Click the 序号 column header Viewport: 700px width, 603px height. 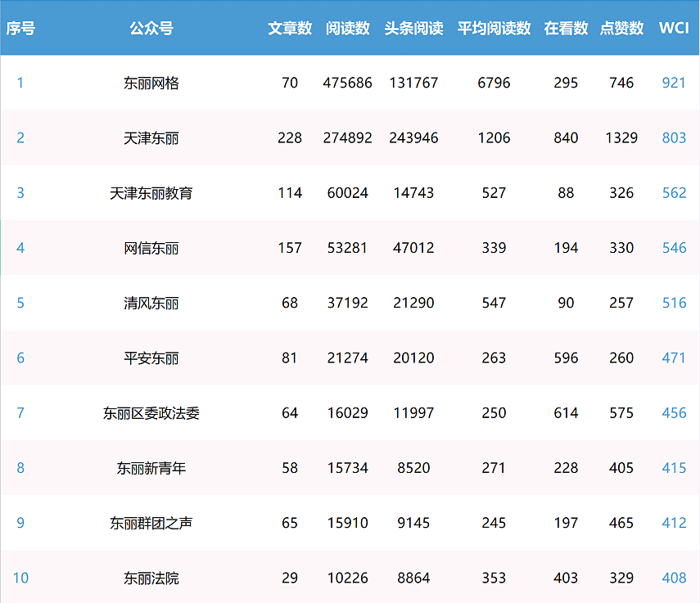tap(20, 28)
